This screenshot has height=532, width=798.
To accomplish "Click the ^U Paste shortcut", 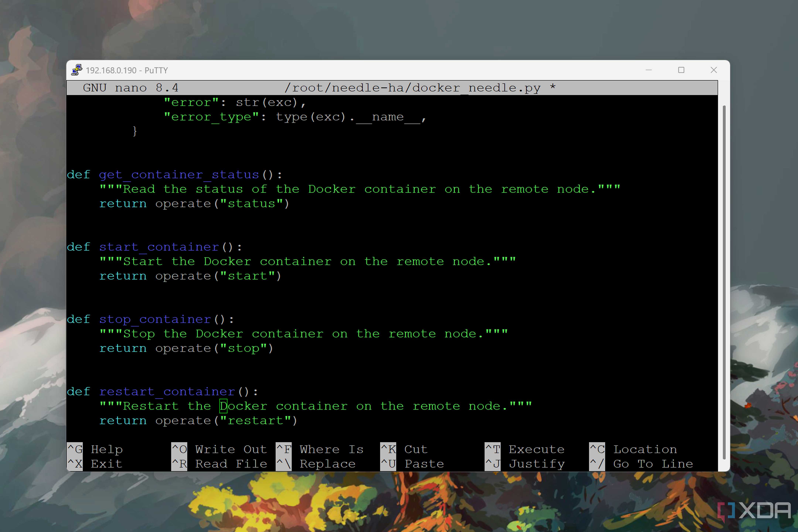I will click(x=412, y=464).
